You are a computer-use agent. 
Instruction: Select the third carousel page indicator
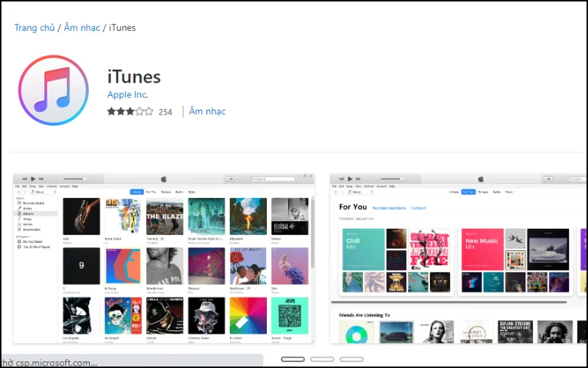[x=351, y=359]
